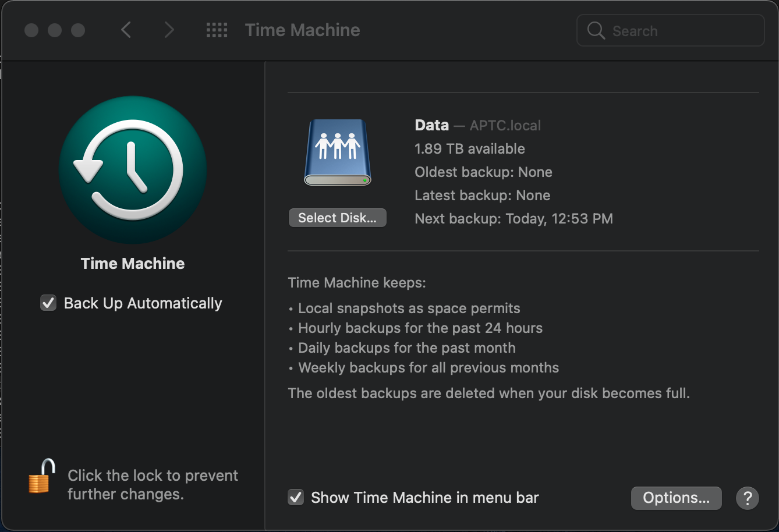
Task: Toggle the Back Up Automatically checkbox
Action: click(x=48, y=303)
